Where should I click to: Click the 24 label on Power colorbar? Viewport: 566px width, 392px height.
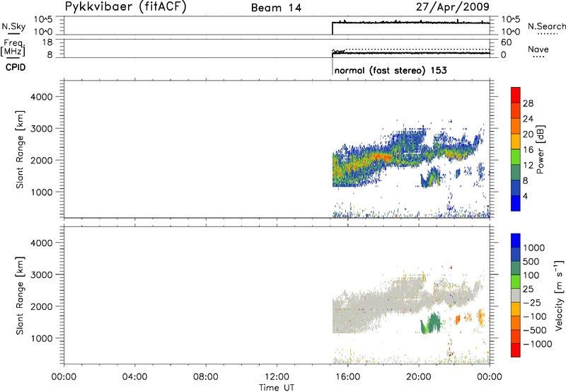(x=528, y=119)
